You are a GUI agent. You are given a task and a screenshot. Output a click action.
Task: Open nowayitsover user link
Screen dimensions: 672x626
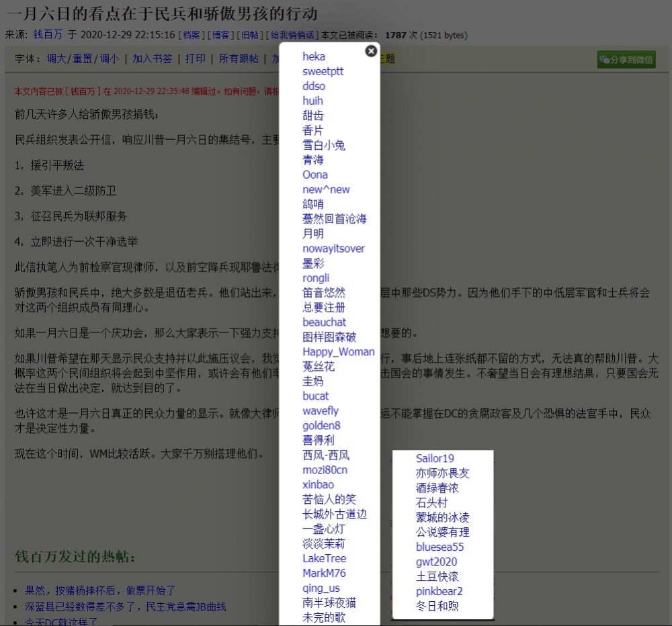(333, 249)
